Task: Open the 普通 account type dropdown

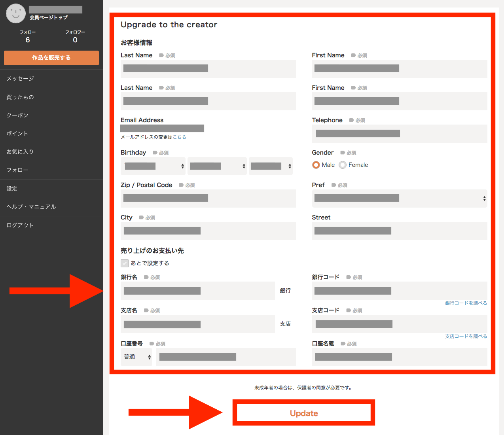Action: coord(136,357)
